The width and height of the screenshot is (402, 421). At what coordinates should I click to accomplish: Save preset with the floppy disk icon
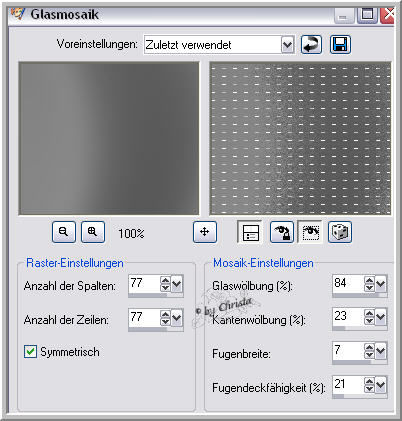[x=340, y=45]
